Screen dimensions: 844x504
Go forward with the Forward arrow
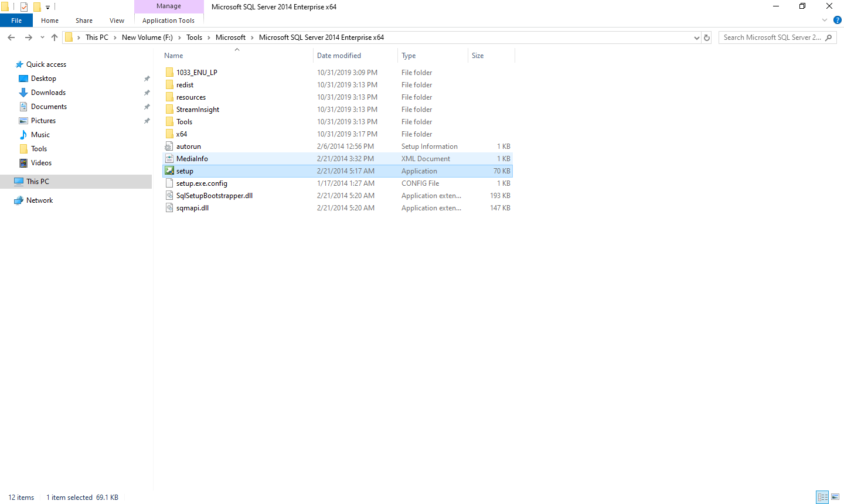point(28,38)
